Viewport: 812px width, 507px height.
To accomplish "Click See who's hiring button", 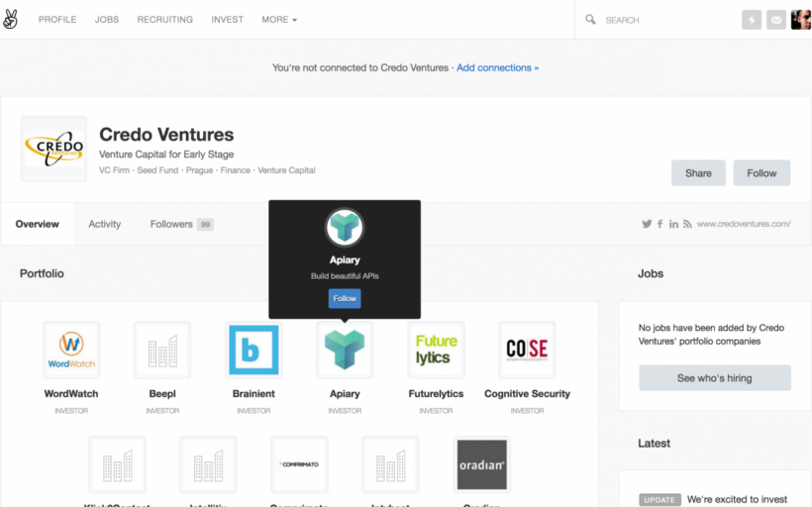I will (714, 378).
